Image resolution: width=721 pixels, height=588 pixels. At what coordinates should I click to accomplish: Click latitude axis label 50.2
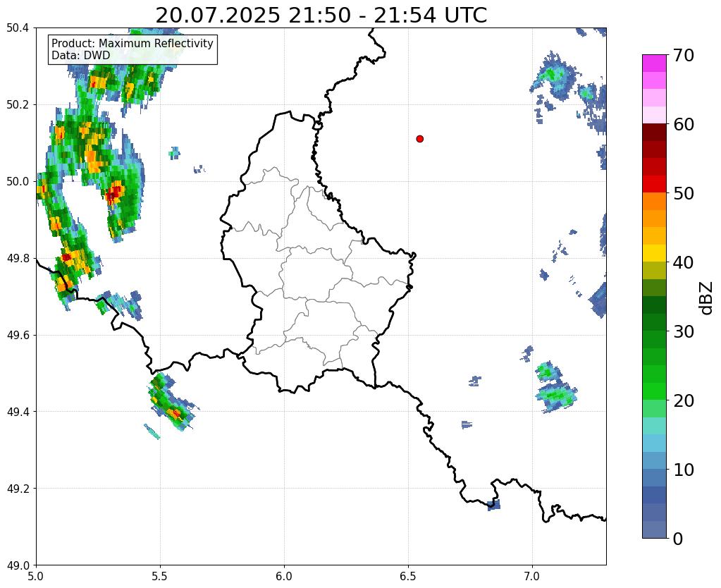point(18,105)
